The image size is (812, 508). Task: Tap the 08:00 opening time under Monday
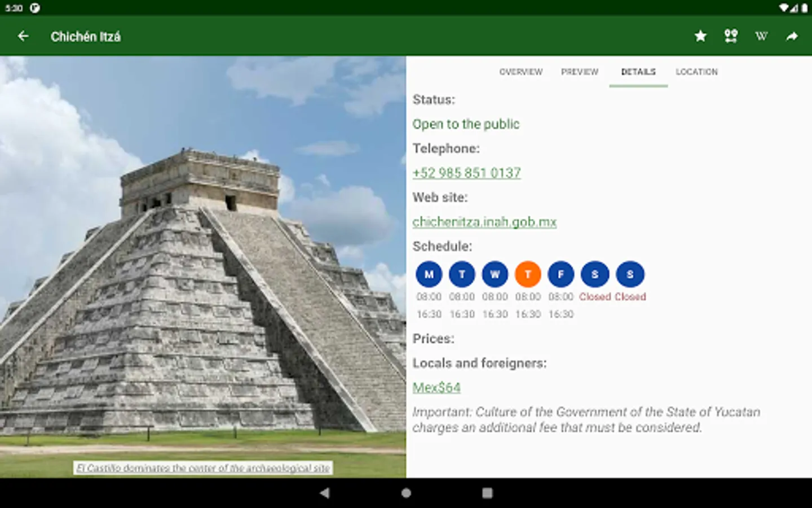[x=429, y=297]
